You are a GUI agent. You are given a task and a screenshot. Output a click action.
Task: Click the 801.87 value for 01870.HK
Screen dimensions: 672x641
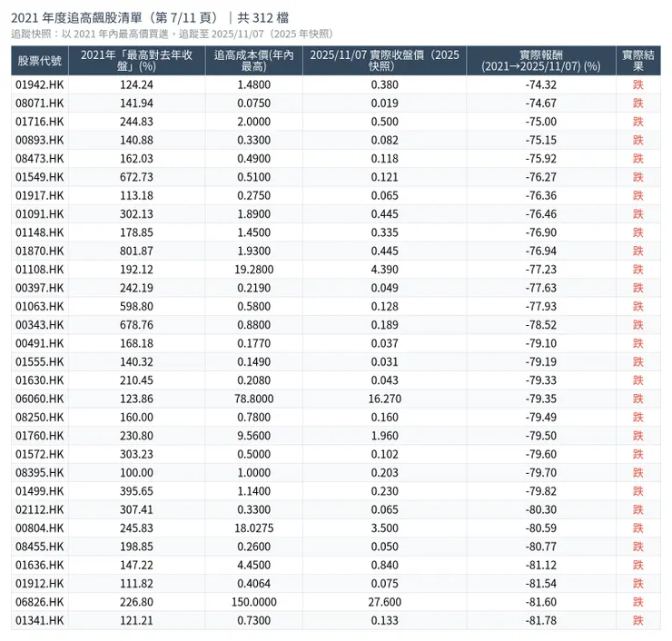coord(136,251)
